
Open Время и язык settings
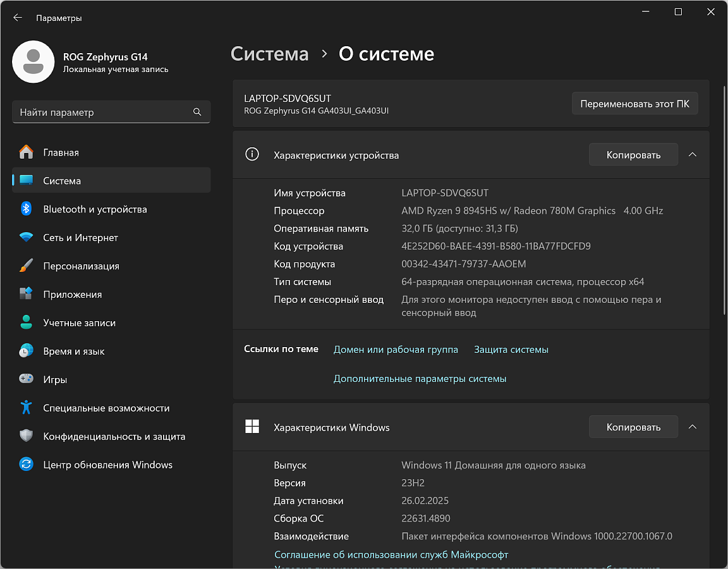tap(111, 351)
